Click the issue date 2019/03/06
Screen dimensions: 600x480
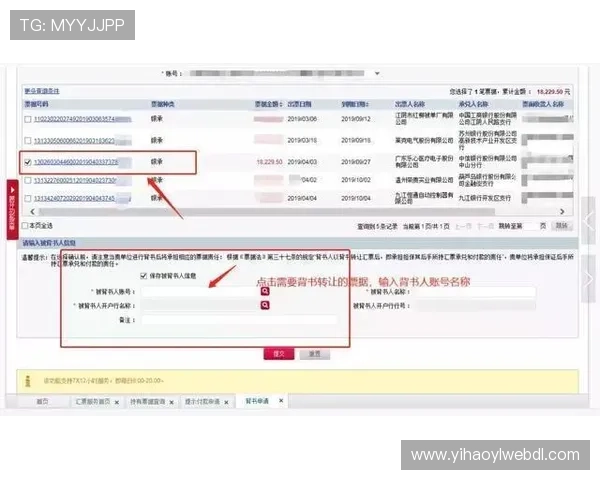(x=302, y=119)
